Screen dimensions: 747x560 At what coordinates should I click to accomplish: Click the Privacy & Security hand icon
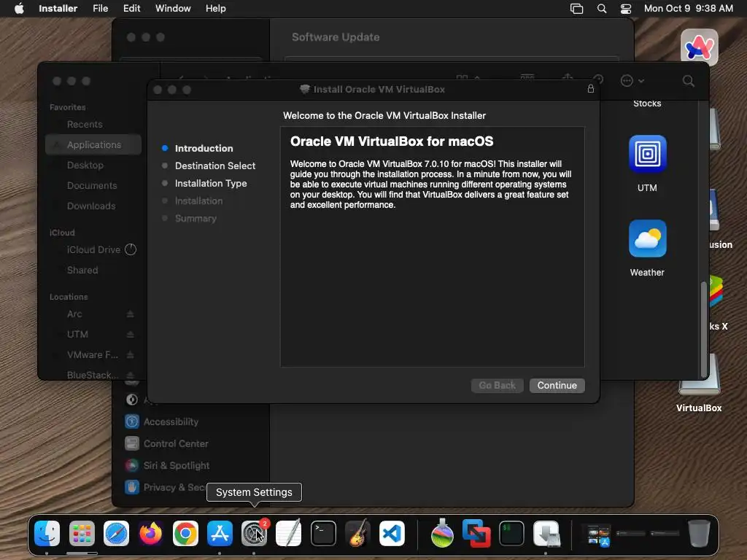[x=132, y=487]
